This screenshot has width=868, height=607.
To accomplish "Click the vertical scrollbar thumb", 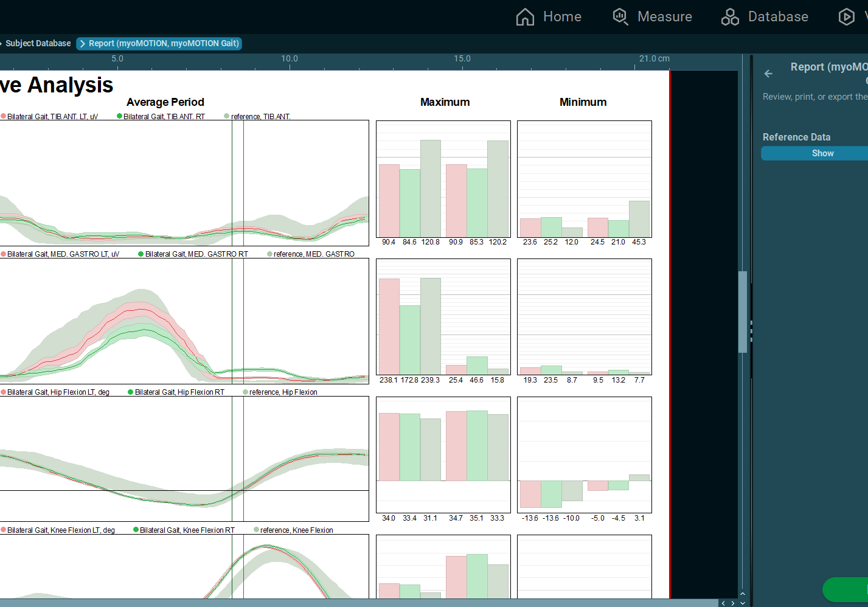I will tap(743, 312).
